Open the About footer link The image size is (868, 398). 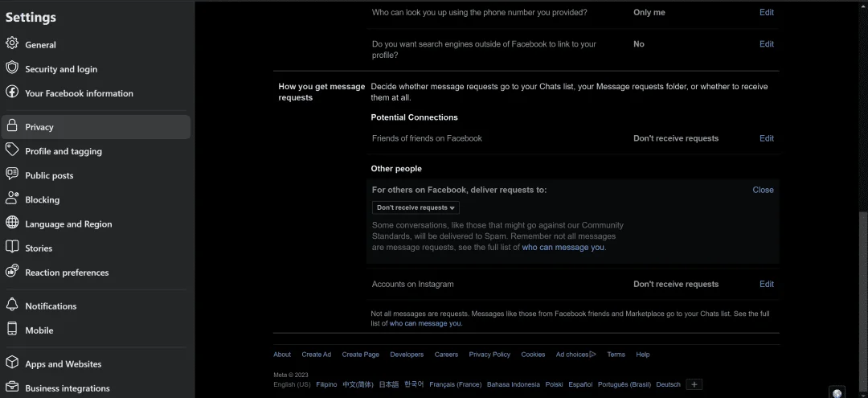(x=282, y=355)
